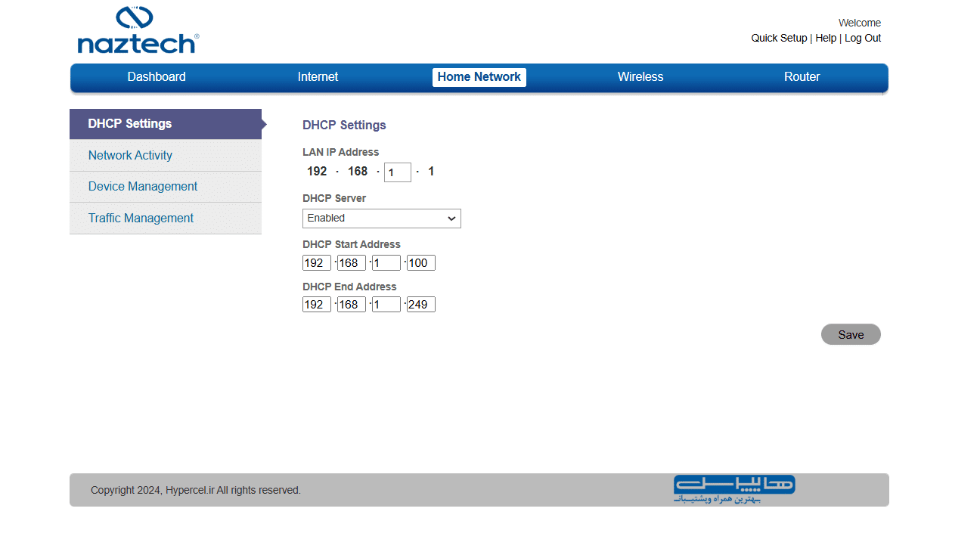This screenshot has height=558, width=980.
Task: Click the LAN IP Address third octet field
Action: (397, 172)
